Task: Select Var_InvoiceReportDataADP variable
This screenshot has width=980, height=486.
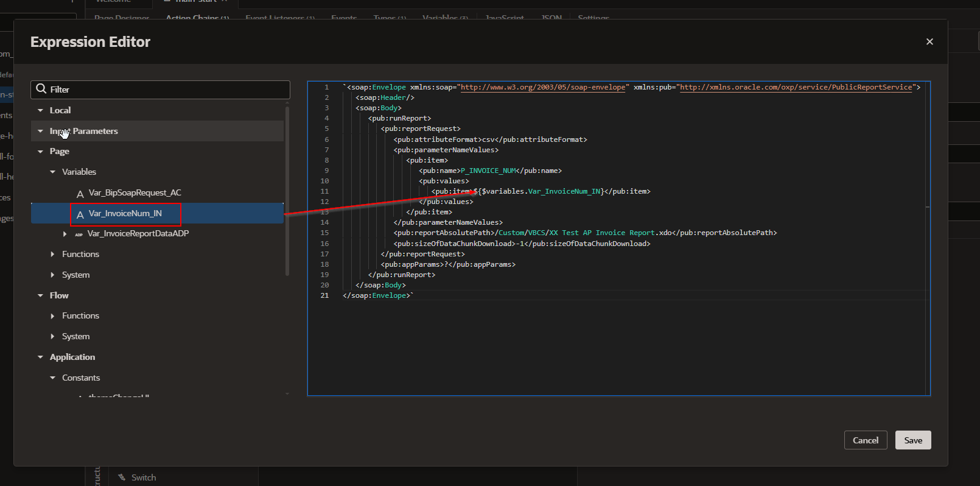Action: point(138,234)
